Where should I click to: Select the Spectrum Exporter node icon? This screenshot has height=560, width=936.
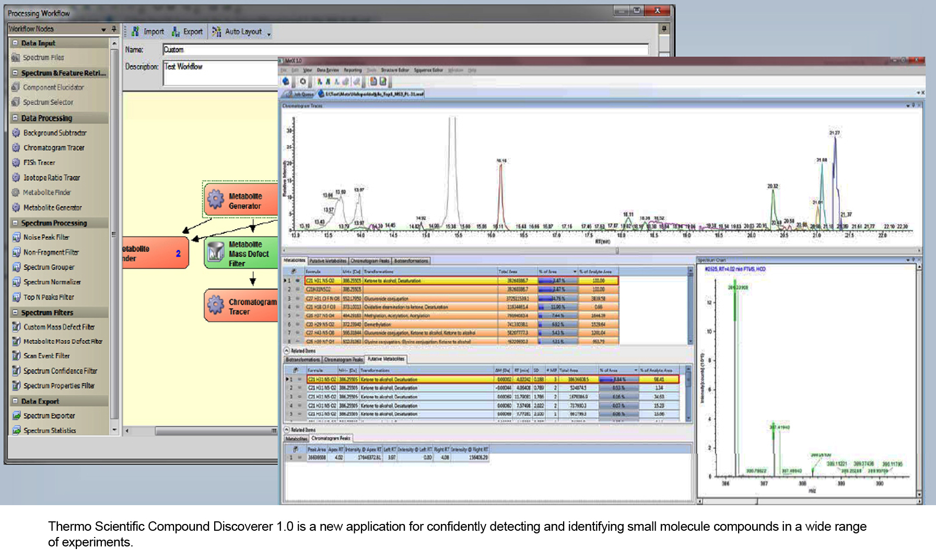16,416
